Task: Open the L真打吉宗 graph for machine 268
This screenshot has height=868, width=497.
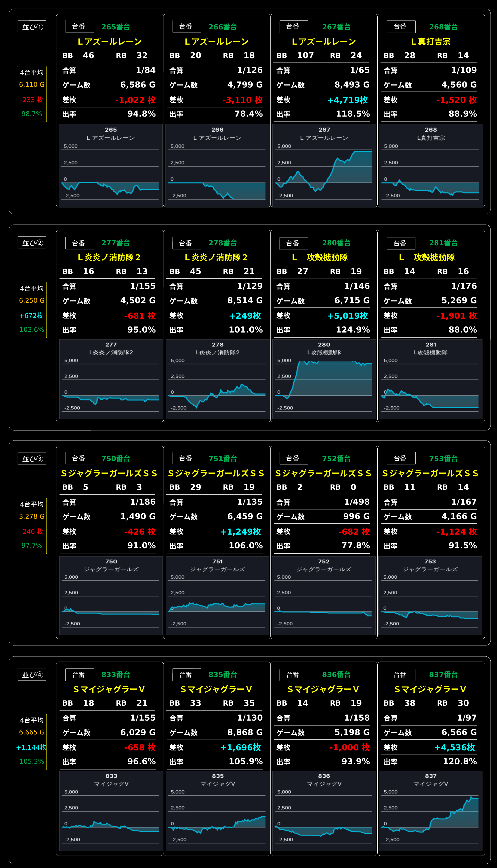Action: pos(431,166)
